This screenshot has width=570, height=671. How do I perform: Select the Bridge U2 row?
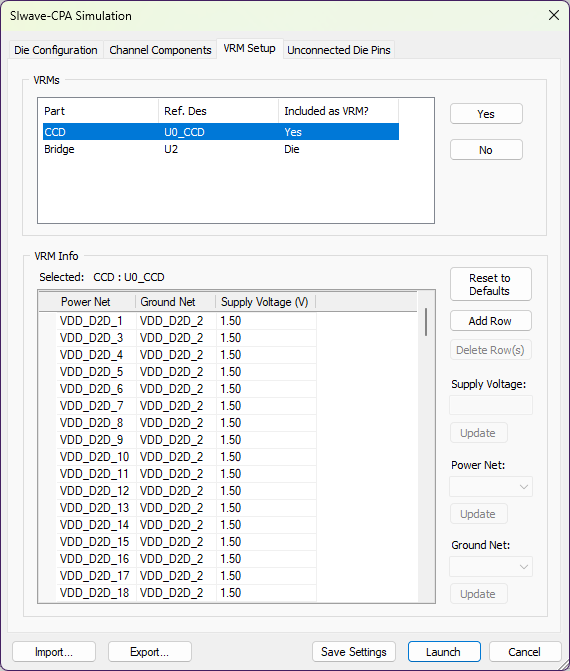pyautogui.click(x=221, y=149)
